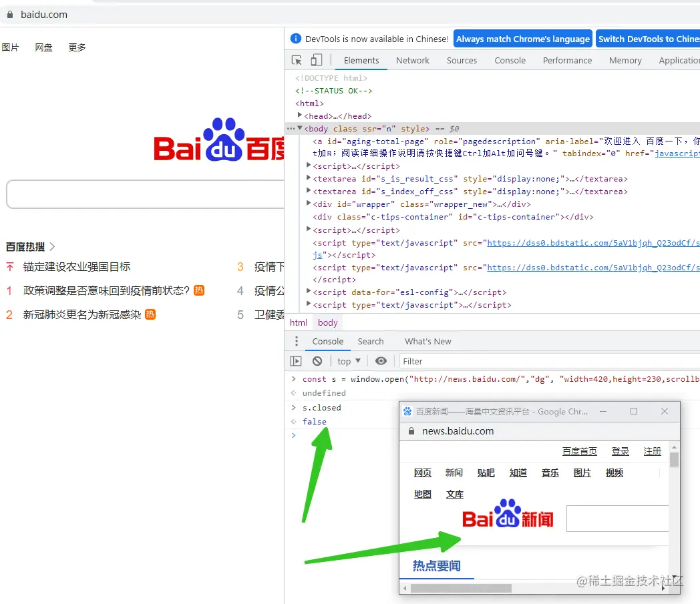Collapse the body element node
The height and width of the screenshot is (604, 700).
(299, 128)
